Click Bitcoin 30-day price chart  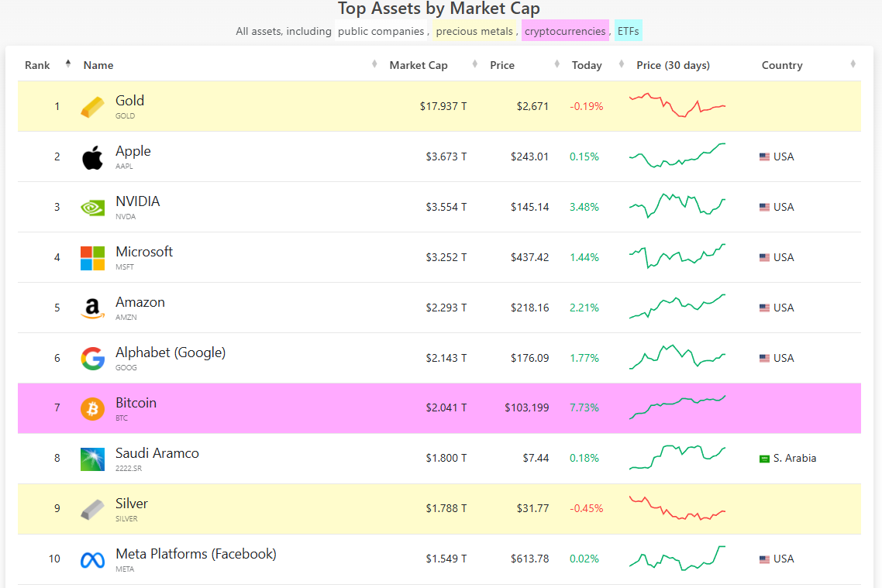(x=677, y=407)
